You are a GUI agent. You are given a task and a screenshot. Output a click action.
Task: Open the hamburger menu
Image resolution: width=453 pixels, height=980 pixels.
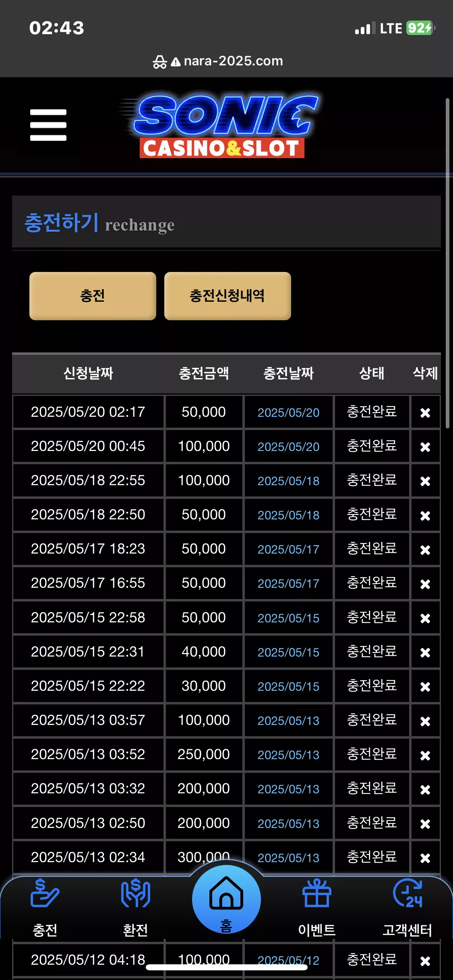click(48, 125)
